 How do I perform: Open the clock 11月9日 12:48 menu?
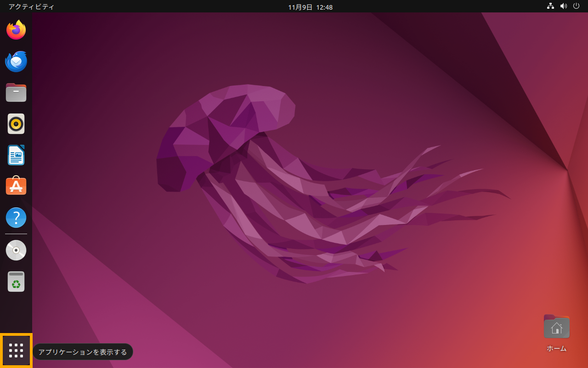[x=311, y=7]
